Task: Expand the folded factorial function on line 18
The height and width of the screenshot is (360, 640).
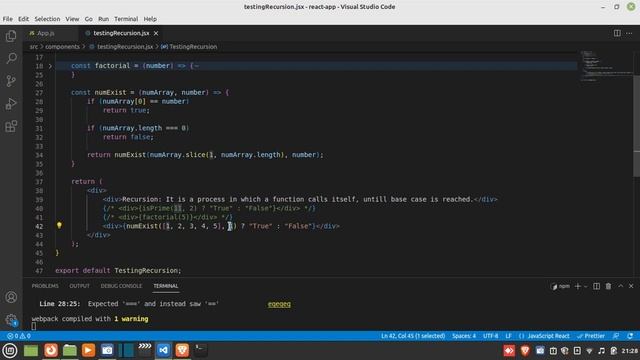Action: click(x=50, y=66)
